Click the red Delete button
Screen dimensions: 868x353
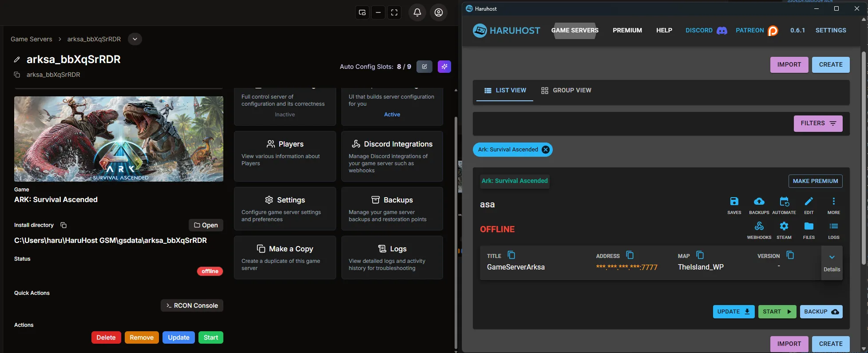point(106,337)
